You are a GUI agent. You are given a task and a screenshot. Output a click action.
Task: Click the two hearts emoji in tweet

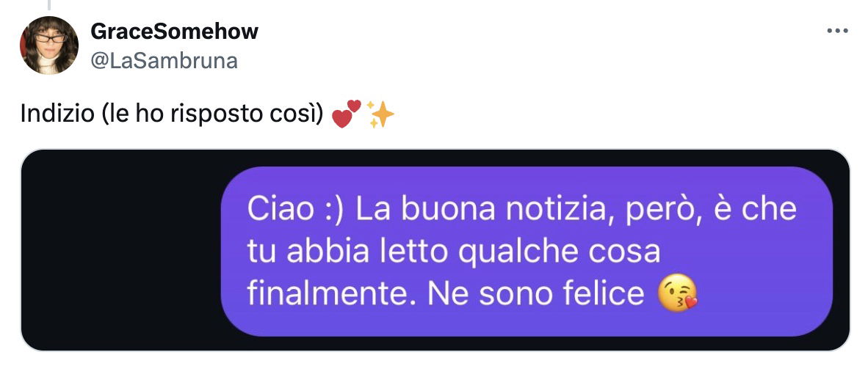coord(346,114)
